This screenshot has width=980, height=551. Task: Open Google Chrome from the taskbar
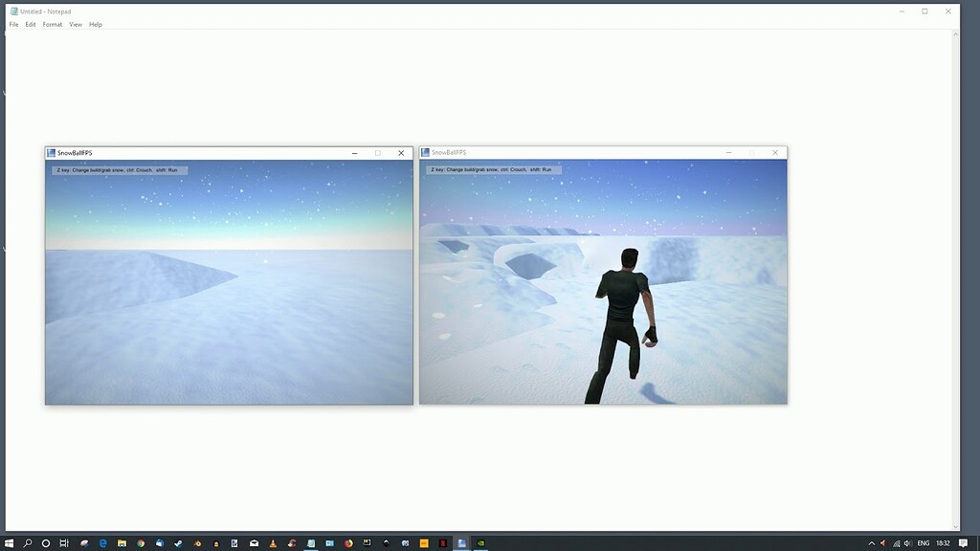[140, 541]
